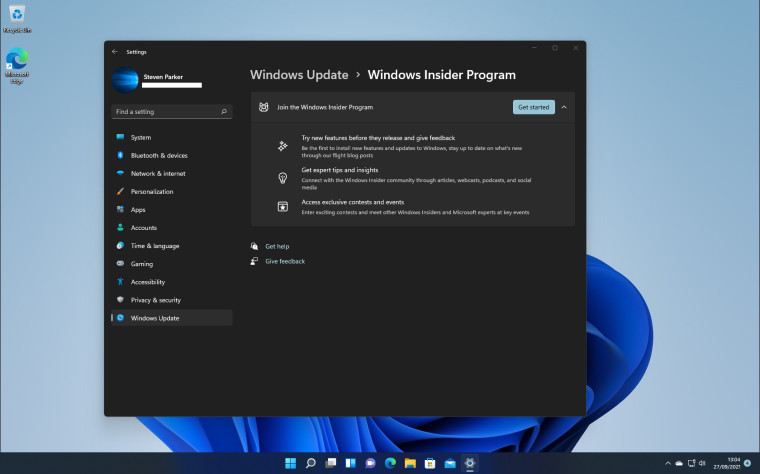
Task: Click the Steven Parker profile picture
Action: click(125, 80)
